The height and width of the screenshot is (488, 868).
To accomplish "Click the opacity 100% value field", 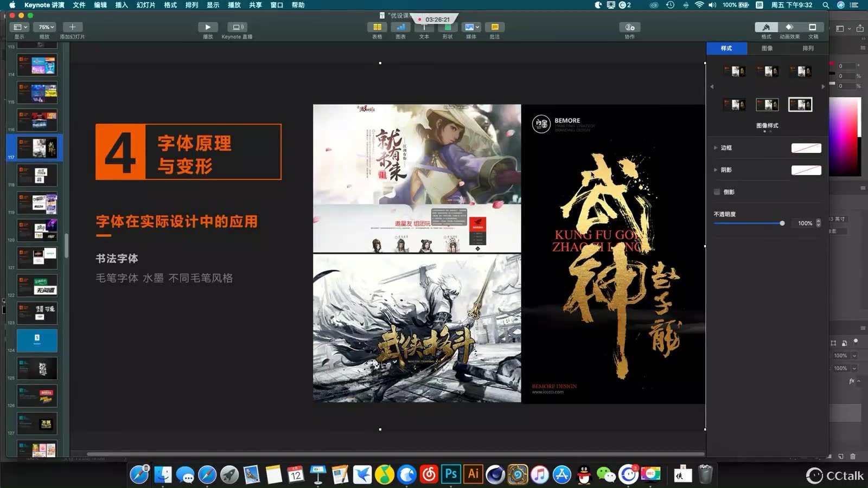I will [x=804, y=223].
